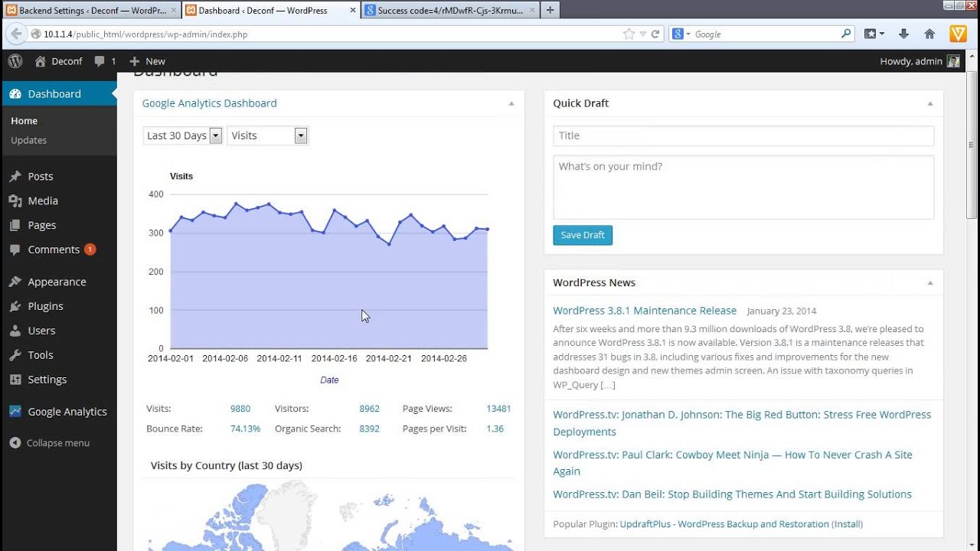Click the Google Analytics Dashboard widget title
This screenshot has height=551, width=980.
tap(209, 103)
